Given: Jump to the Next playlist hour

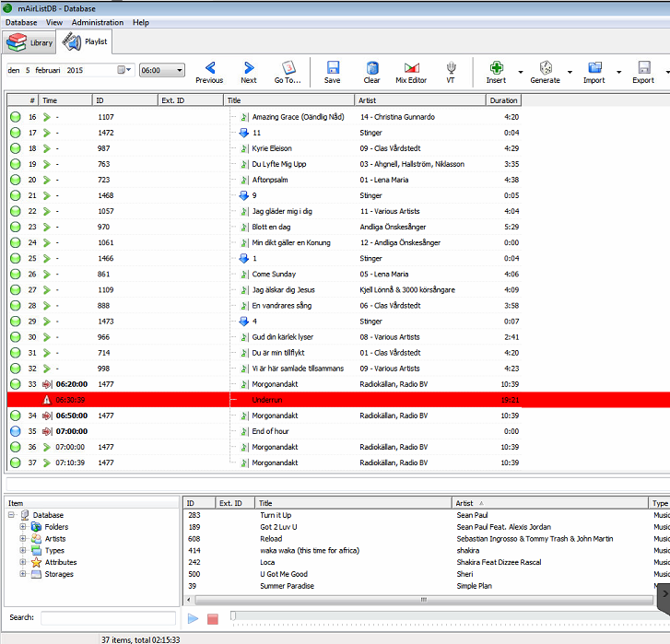Looking at the screenshot, I should (249, 69).
